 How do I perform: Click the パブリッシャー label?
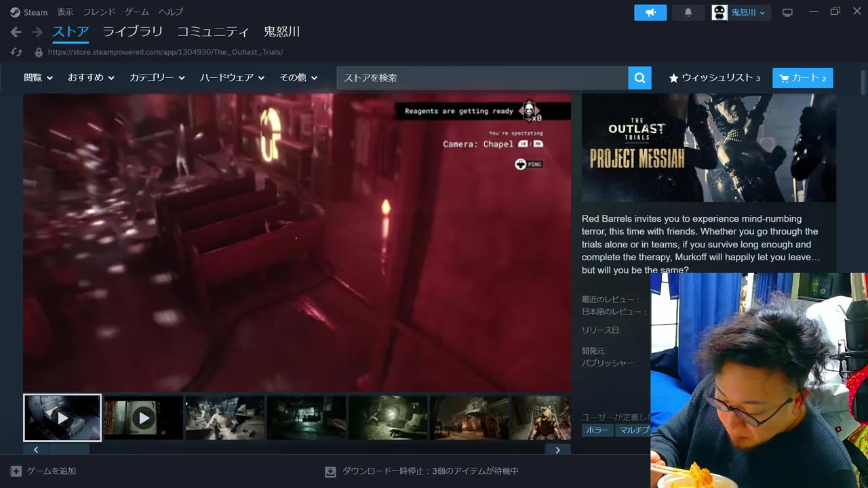point(608,363)
